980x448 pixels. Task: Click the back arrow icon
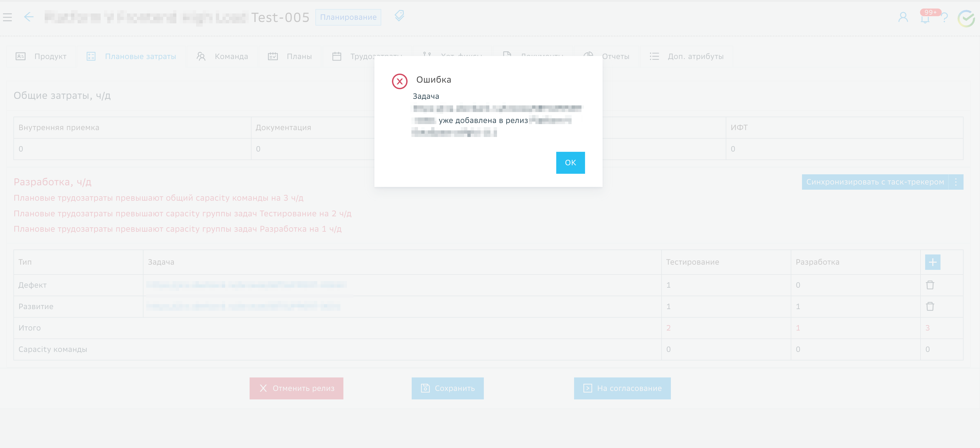click(29, 17)
